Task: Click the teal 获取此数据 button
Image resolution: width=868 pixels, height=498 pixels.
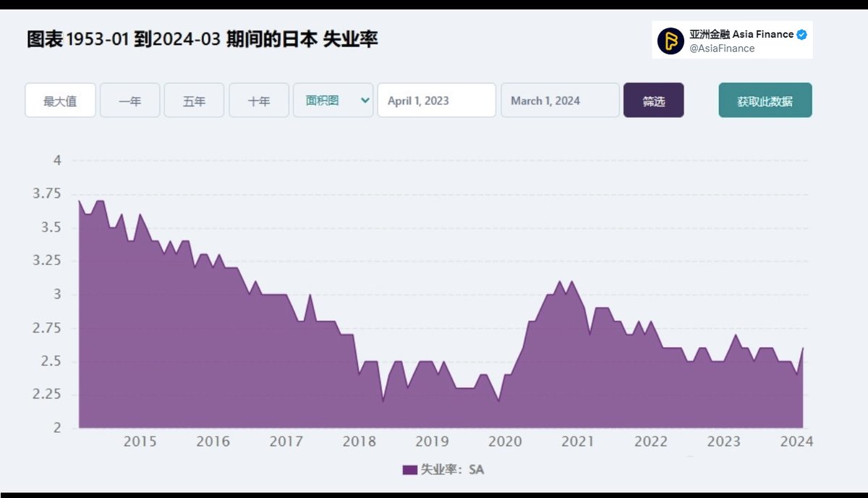Action: click(765, 100)
